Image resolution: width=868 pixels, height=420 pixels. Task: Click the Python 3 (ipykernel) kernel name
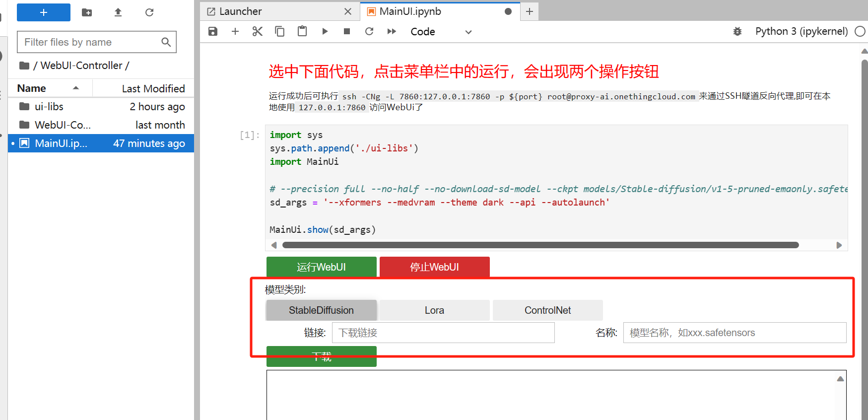pyautogui.click(x=801, y=31)
